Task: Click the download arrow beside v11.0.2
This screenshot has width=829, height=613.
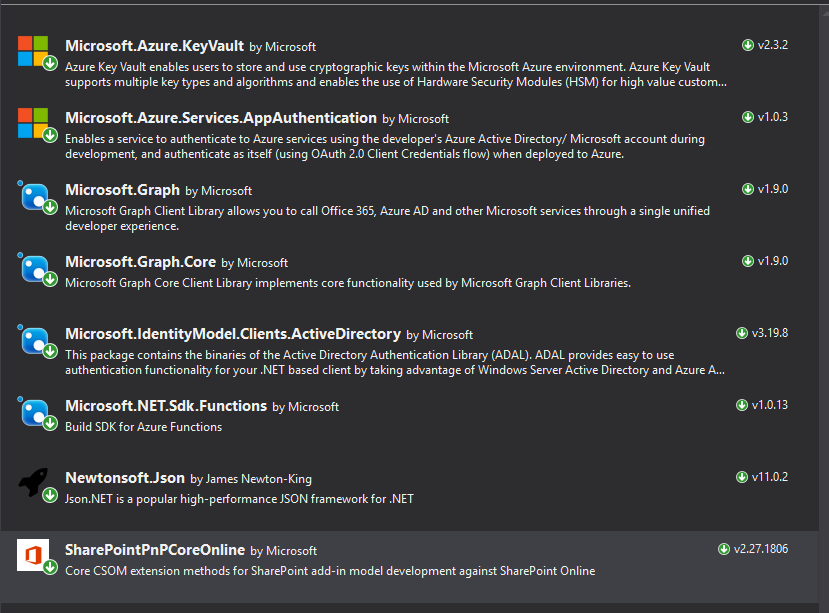Action: pos(741,475)
